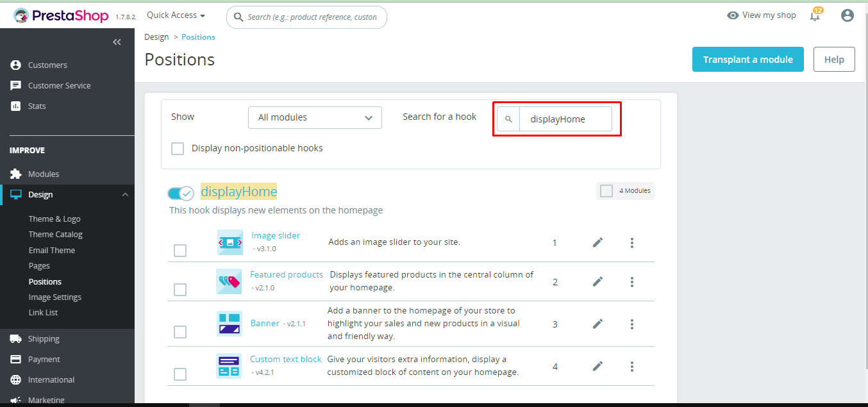Open the Image slider module link
This screenshot has width=868, height=407.
[x=276, y=235]
